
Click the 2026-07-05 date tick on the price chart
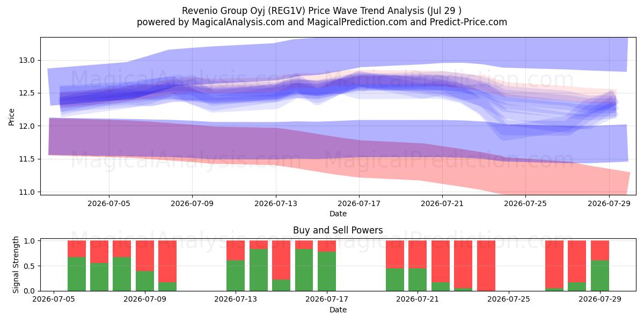[109, 203]
